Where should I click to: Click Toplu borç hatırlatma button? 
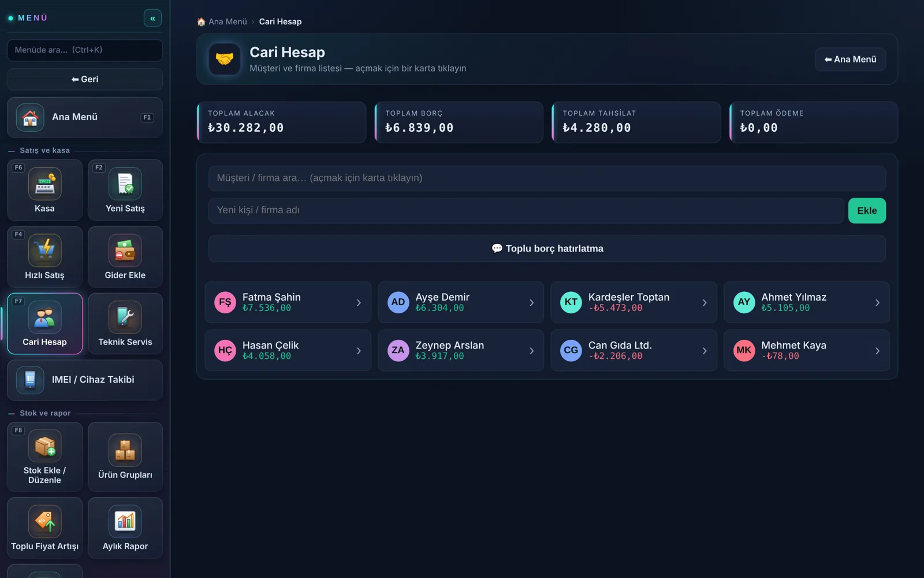click(547, 249)
